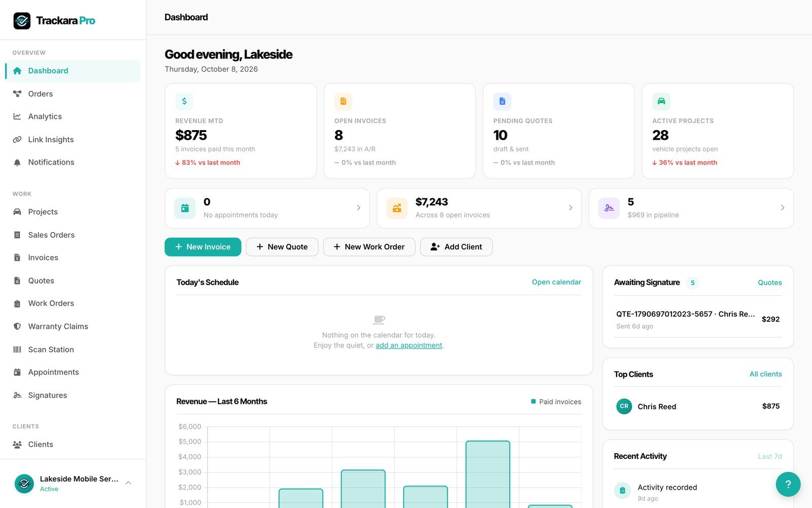
Task: Open Link Insights page
Action: point(73,139)
